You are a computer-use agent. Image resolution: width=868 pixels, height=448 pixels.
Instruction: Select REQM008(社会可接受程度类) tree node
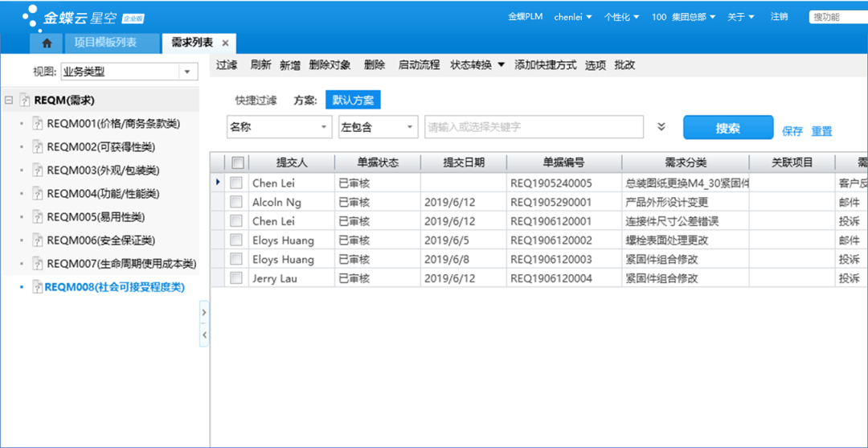[114, 287]
